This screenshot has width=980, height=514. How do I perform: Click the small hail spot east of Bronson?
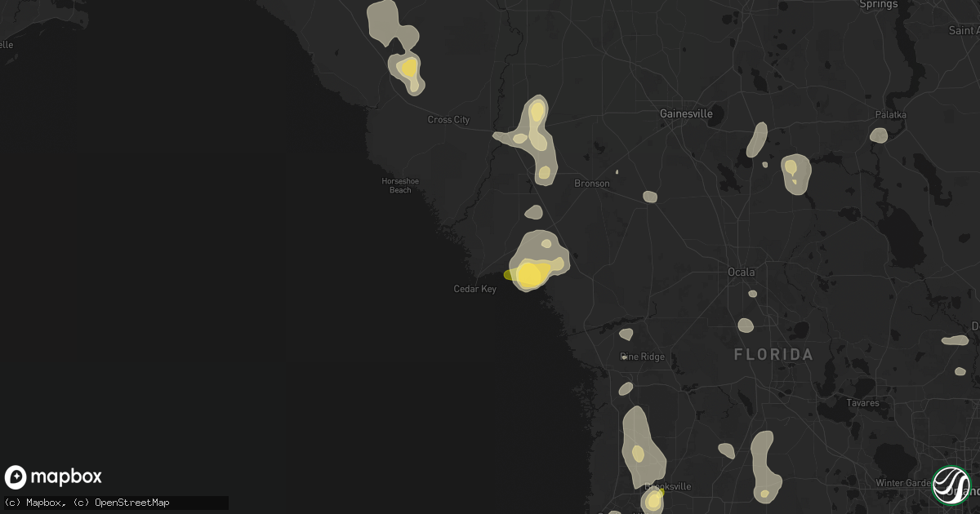click(x=650, y=197)
